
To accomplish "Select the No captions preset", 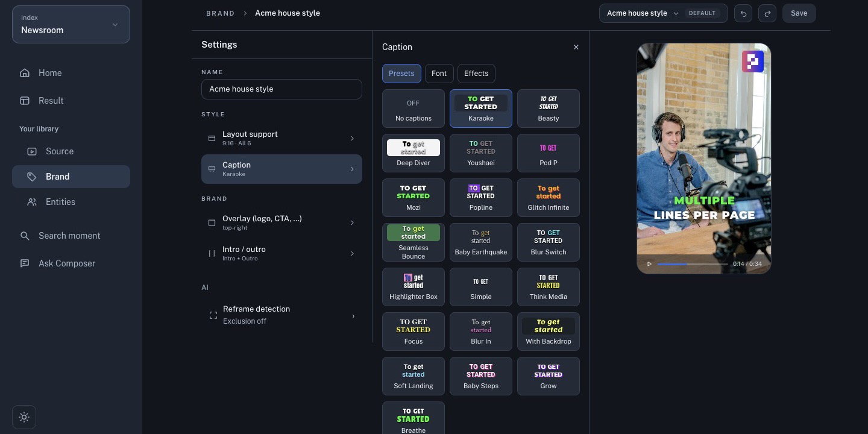I will coord(414,108).
